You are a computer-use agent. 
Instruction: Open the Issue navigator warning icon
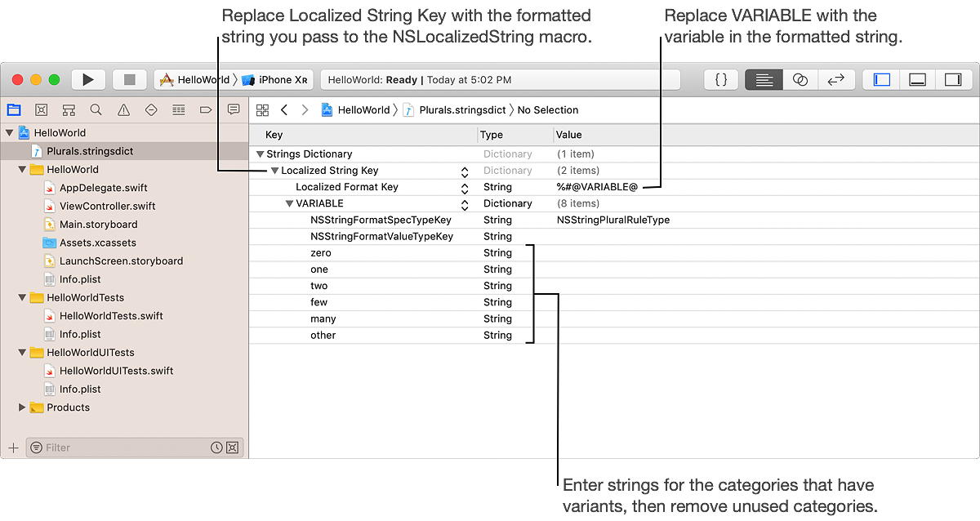(x=123, y=109)
